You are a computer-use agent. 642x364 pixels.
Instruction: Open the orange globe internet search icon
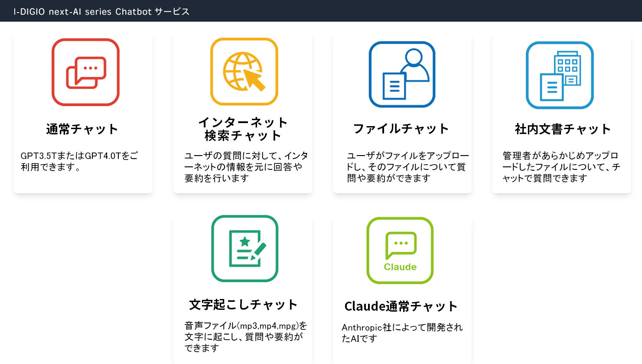pyautogui.click(x=244, y=71)
